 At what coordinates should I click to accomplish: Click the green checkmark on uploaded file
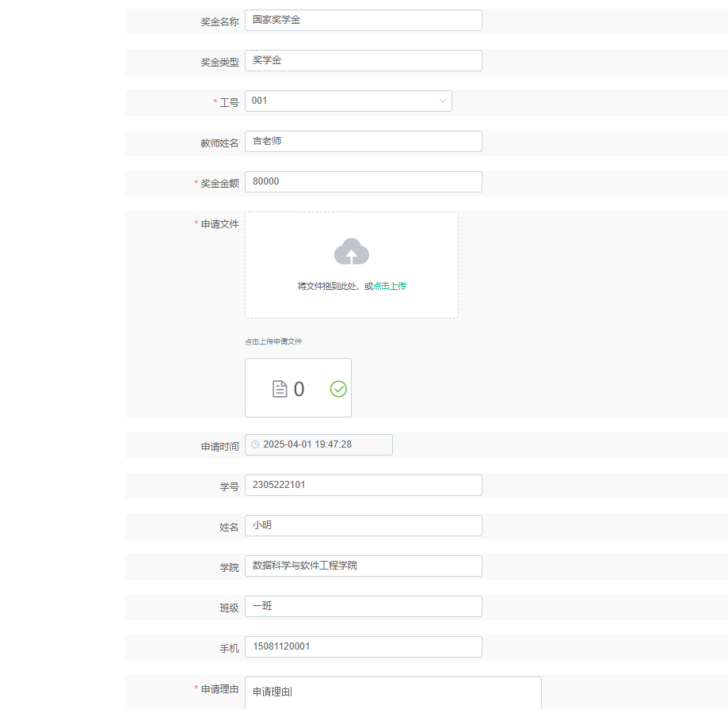(x=338, y=389)
